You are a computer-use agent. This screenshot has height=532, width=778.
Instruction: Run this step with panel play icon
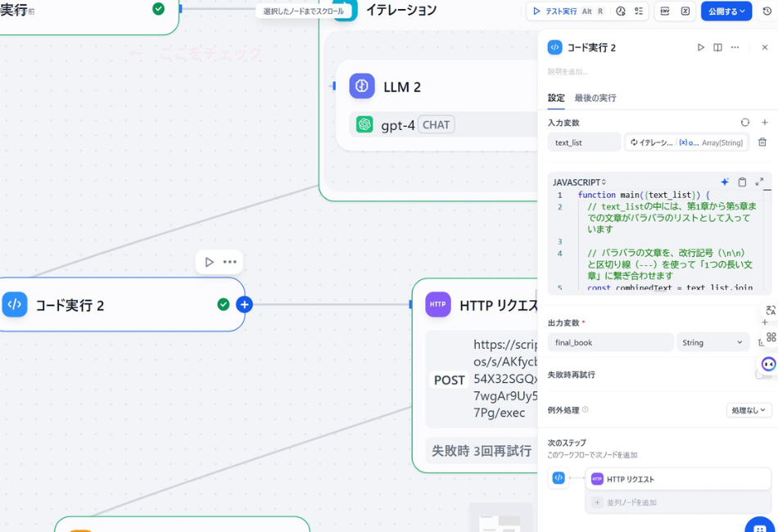[x=700, y=47]
